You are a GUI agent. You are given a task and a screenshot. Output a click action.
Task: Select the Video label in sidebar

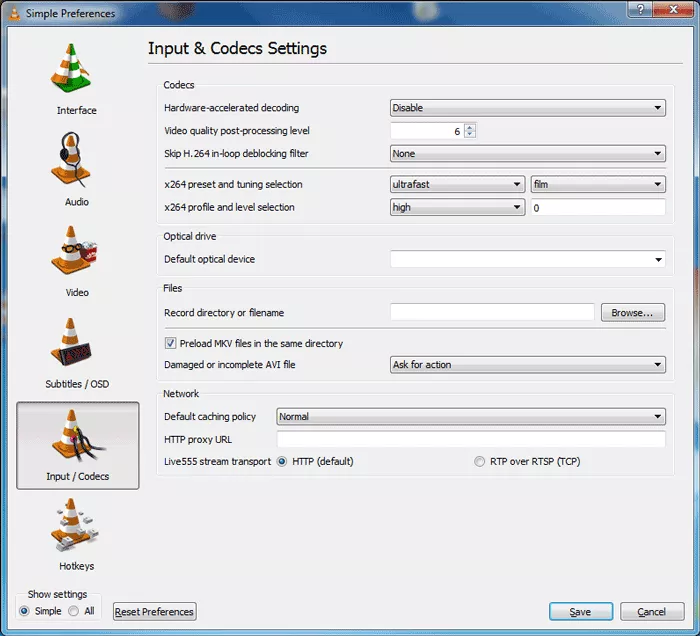click(77, 293)
